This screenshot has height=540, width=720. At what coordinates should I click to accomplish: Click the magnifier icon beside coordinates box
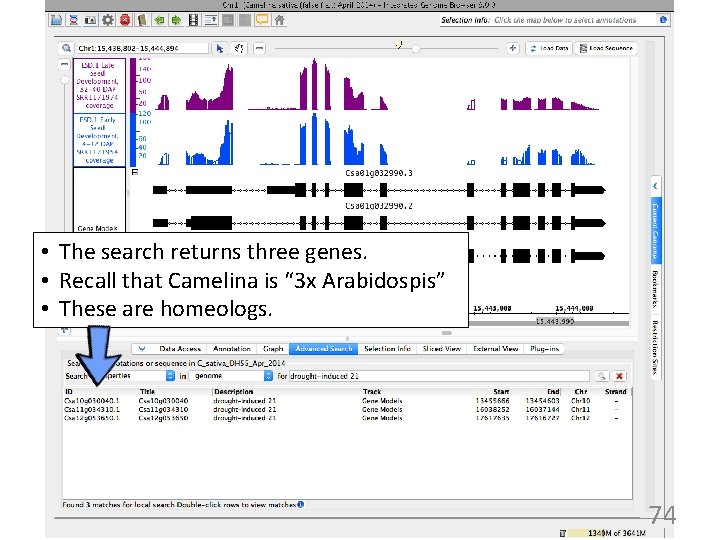click(x=67, y=48)
